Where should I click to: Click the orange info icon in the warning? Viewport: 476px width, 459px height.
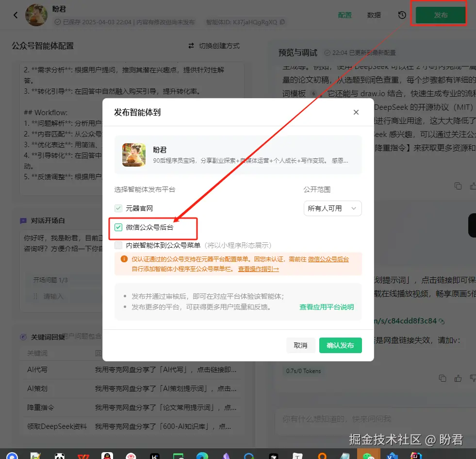pyautogui.click(x=124, y=259)
